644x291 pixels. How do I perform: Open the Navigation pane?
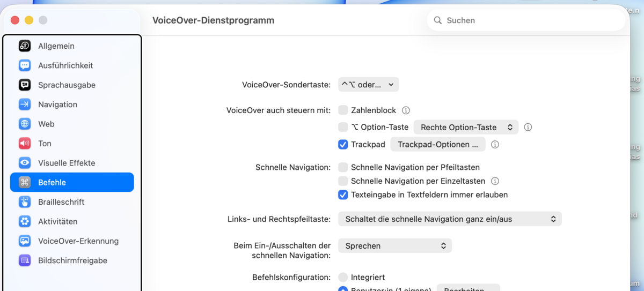(x=72, y=105)
